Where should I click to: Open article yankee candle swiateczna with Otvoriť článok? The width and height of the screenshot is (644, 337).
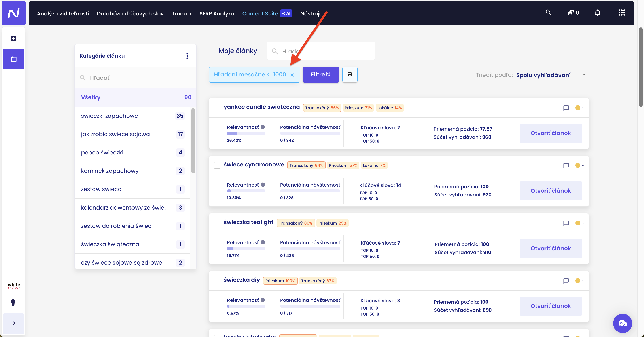point(550,133)
